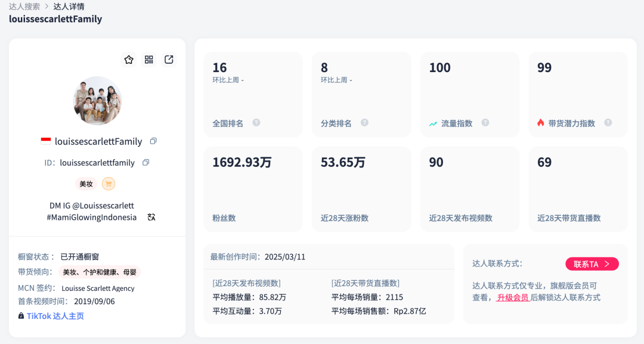Click the 粉丝数 1692.93万 card
The width and height of the screenshot is (644, 344).
(253, 189)
